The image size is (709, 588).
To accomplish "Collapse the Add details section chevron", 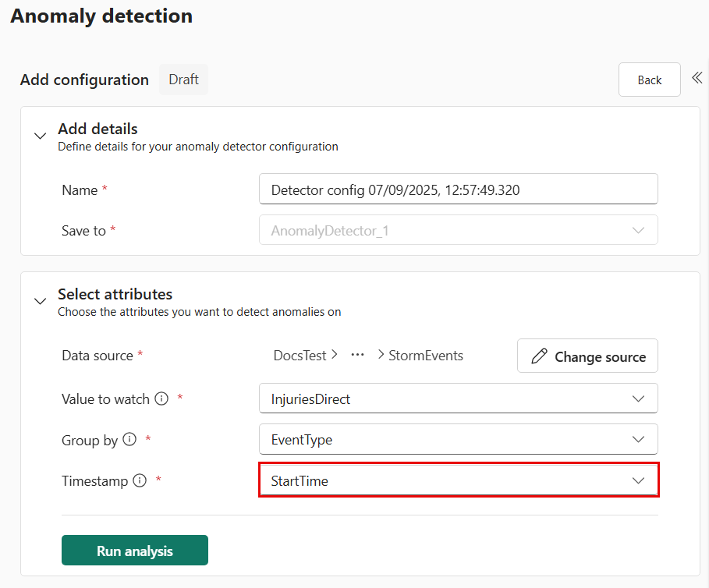I will (40, 136).
